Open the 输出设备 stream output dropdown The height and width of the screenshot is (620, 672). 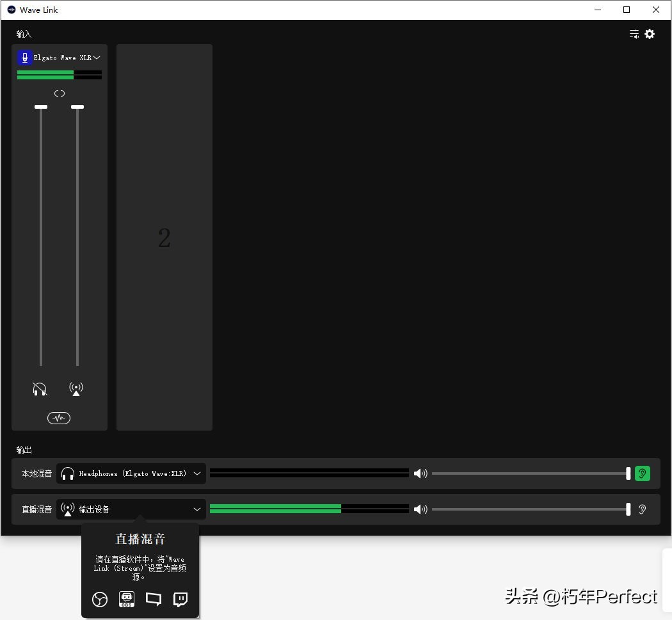click(x=131, y=509)
